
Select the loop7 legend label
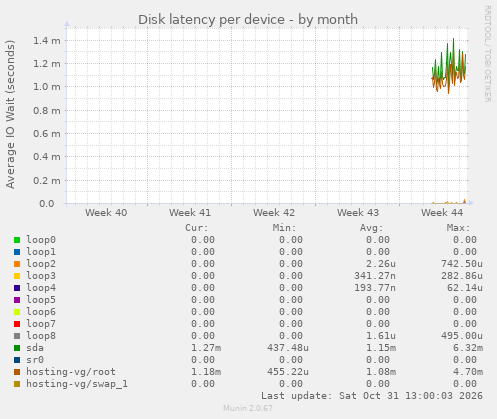pos(41,324)
